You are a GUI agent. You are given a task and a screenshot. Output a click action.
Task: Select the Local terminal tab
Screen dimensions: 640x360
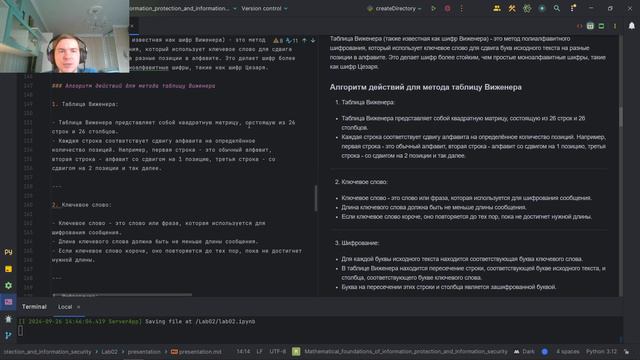point(65,307)
